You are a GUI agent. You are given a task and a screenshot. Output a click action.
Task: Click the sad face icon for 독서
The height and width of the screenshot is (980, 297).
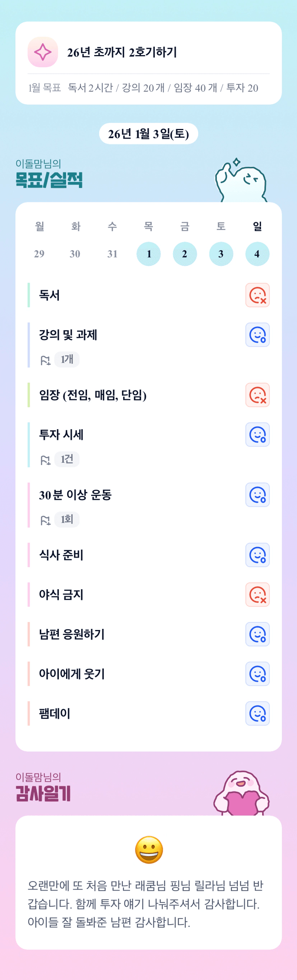point(257,295)
